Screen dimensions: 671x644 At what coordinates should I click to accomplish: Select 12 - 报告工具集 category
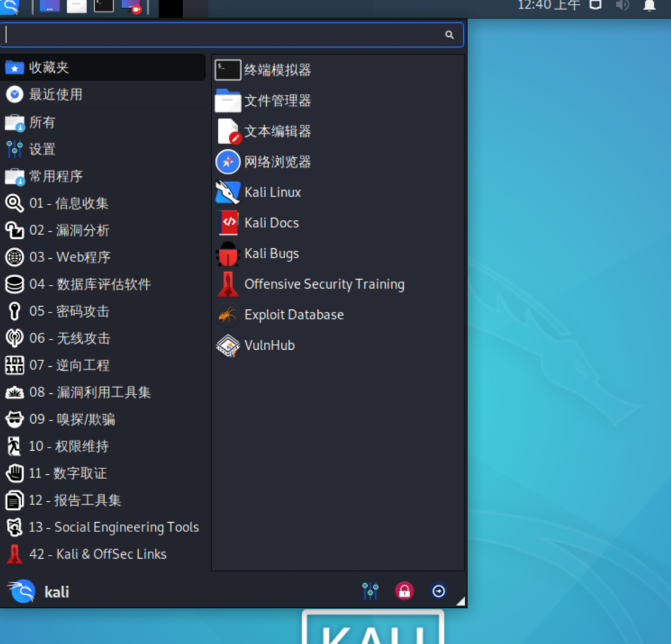pos(103,500)
